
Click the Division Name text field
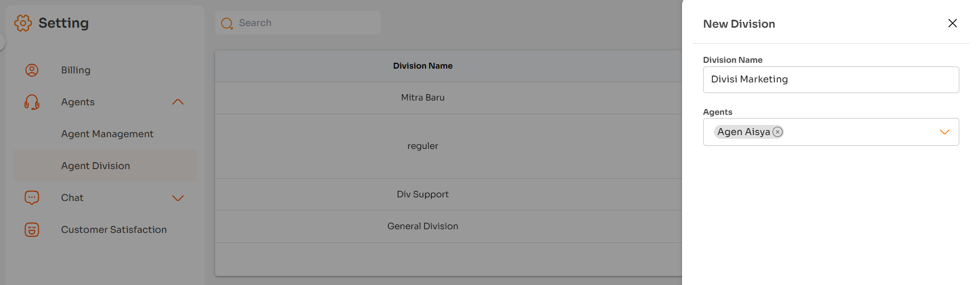(831, 80)
